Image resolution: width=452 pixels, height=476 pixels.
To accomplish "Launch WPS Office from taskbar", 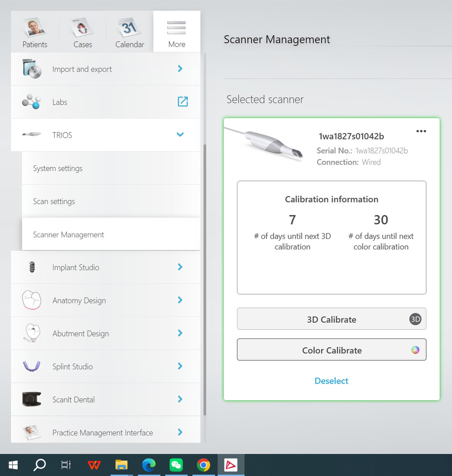I will [x=94, y=465].
